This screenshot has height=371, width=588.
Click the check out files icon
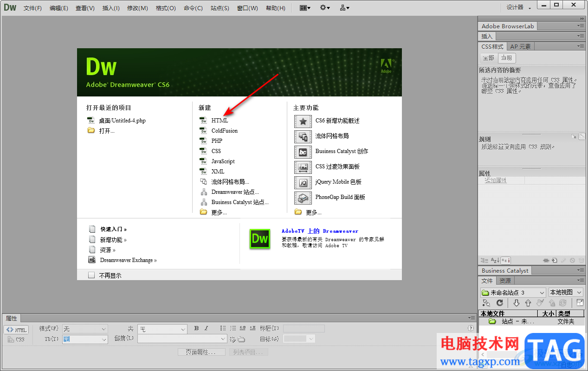(x=540, y=303)
